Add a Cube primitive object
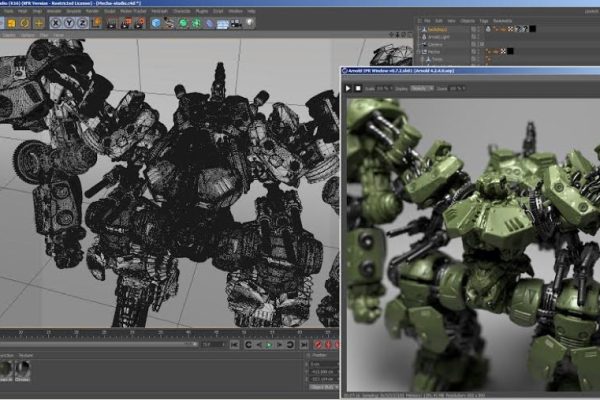 (x=155, y=23)
